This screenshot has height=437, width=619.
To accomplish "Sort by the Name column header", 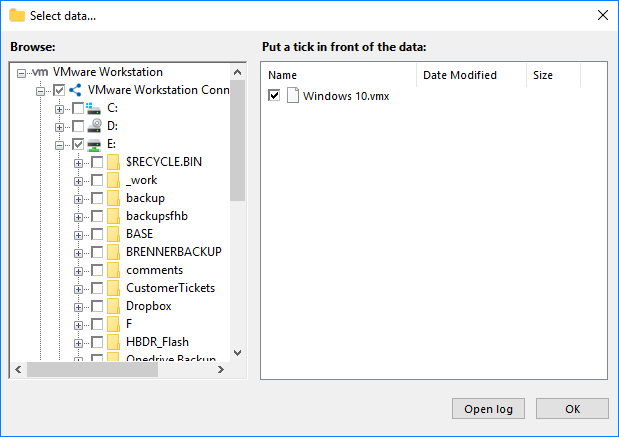I will coord(339,75).
